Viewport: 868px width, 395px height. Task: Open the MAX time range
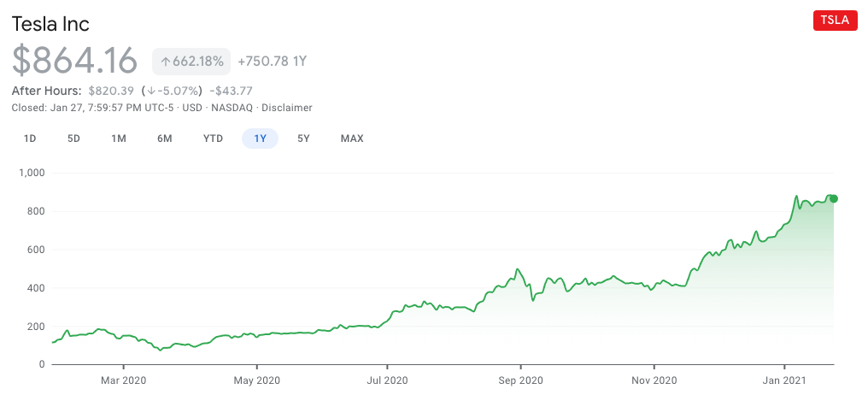352,139
